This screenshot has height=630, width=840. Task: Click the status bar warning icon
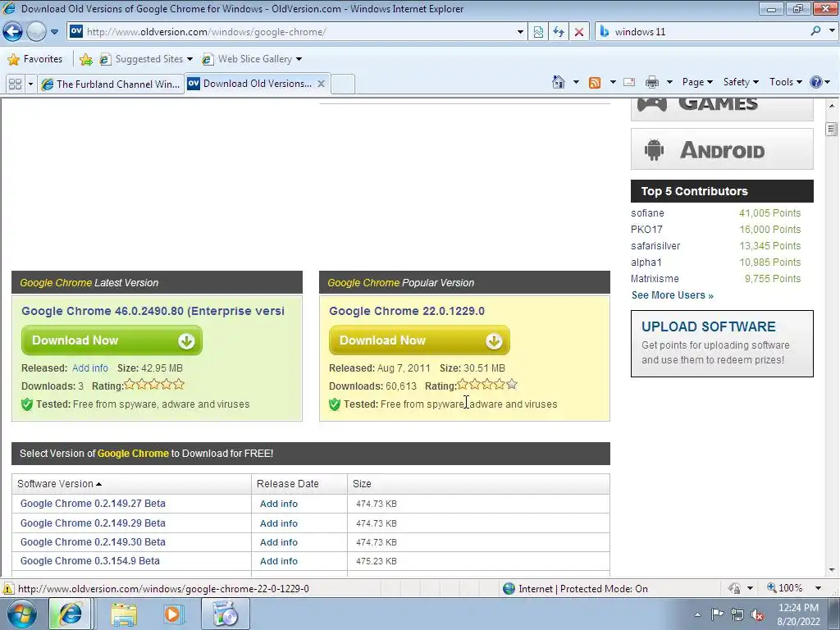coord(8,588)
